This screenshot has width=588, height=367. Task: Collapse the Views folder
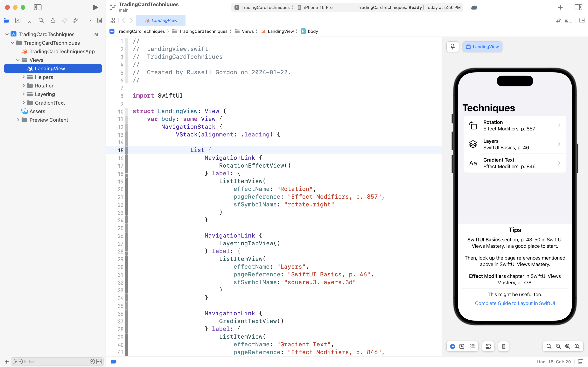[18, 60]
